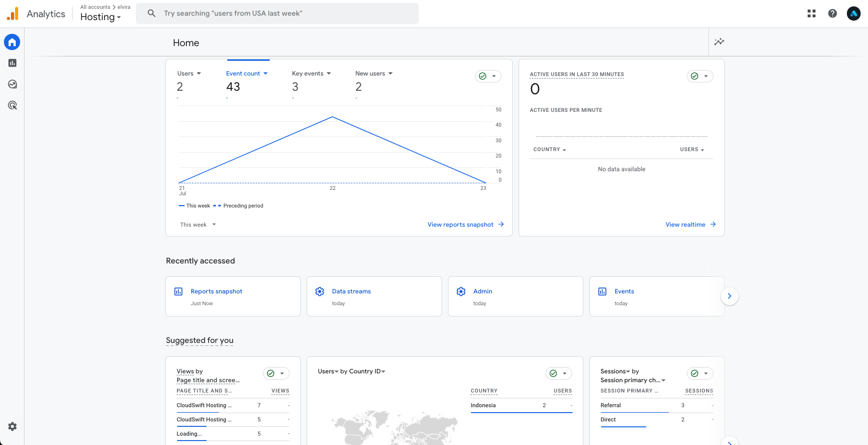
Task: Open the Country card data quality dropdown
Action: 559,374
